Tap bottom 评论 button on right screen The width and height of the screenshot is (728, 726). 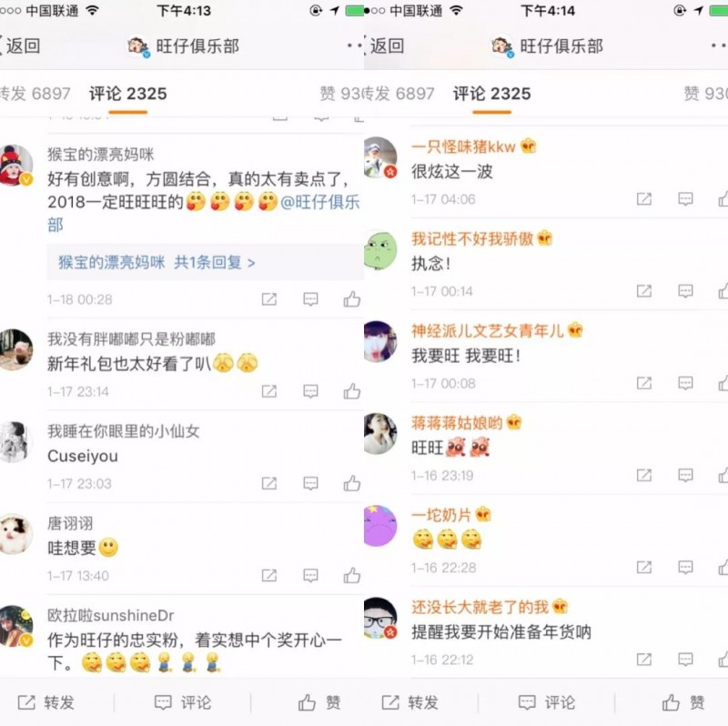point(547,702)
